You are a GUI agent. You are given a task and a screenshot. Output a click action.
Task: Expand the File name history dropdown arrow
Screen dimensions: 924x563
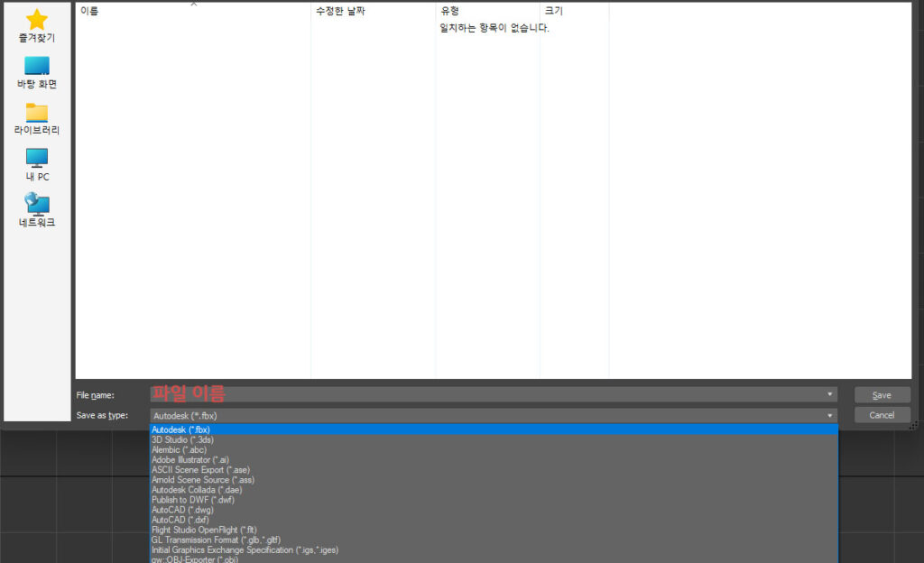[830, 394]
